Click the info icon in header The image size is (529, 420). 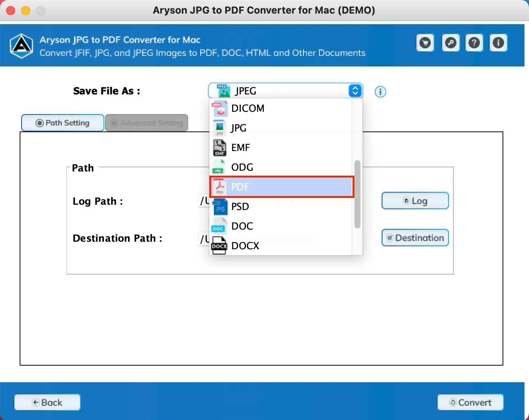498,43
